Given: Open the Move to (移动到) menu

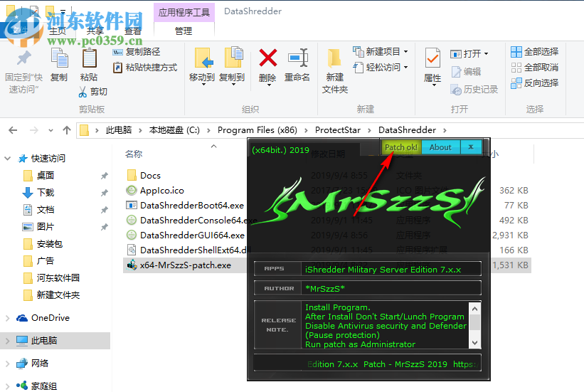Looking at the screenshot, I should pos(202,66).
